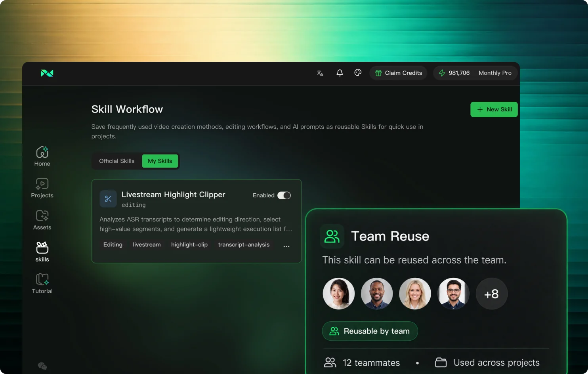
Task: Open the language translation icon
Action: [x=320, y=73]
